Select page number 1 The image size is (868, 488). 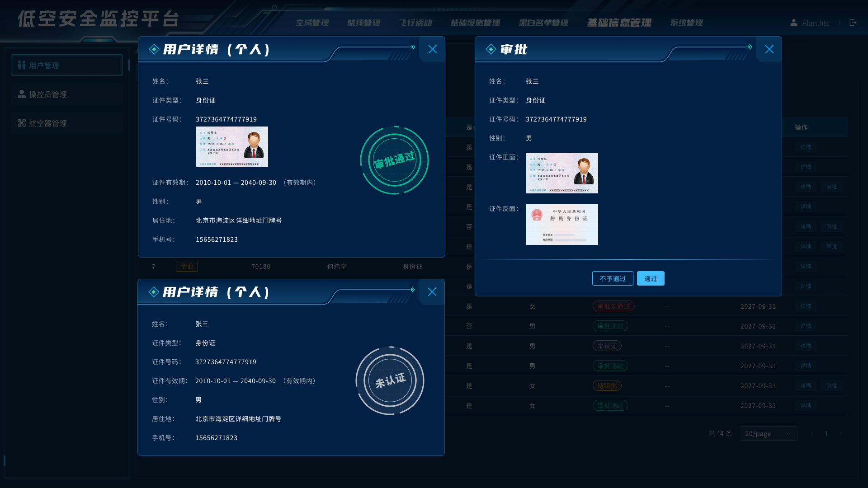(826, 433)
